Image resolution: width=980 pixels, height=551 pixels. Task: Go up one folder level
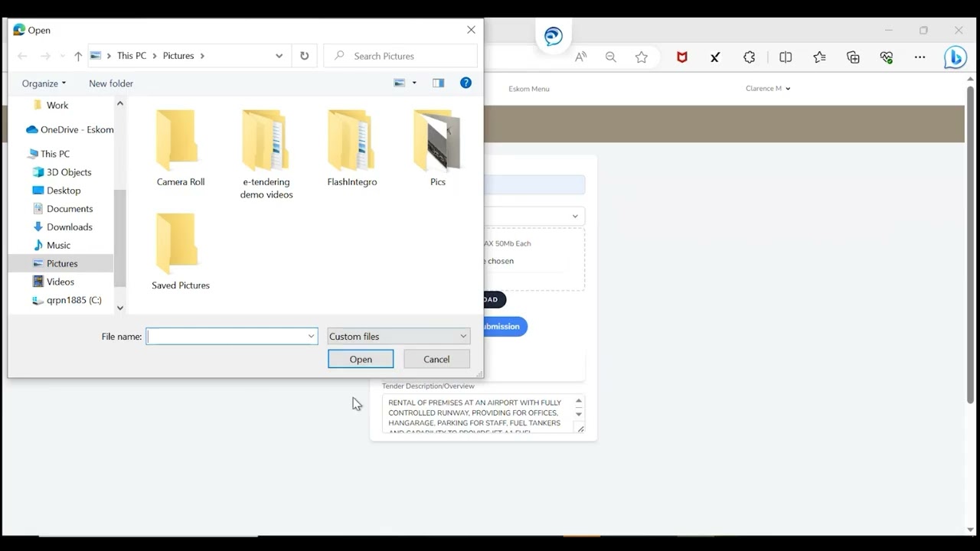[x=78, y=56]
